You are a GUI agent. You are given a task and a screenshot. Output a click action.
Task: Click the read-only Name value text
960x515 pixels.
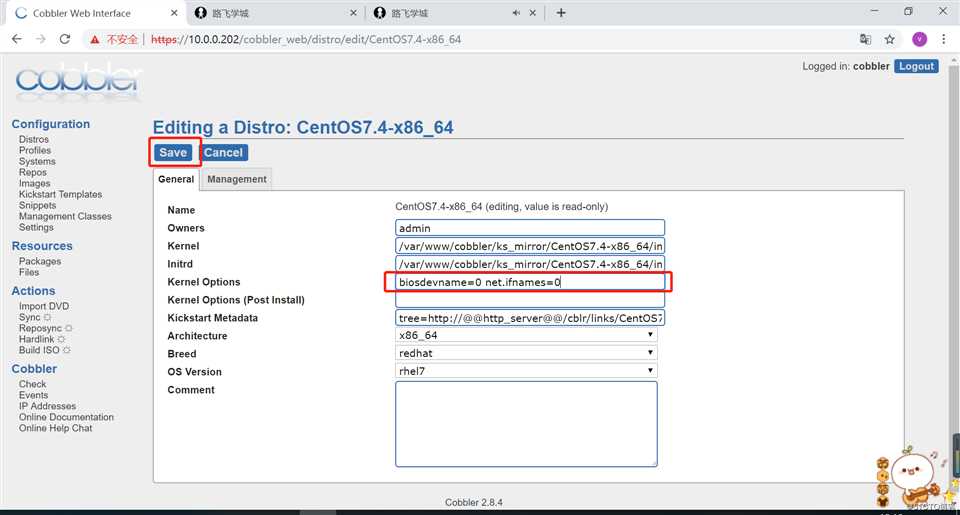coord(501,206)
